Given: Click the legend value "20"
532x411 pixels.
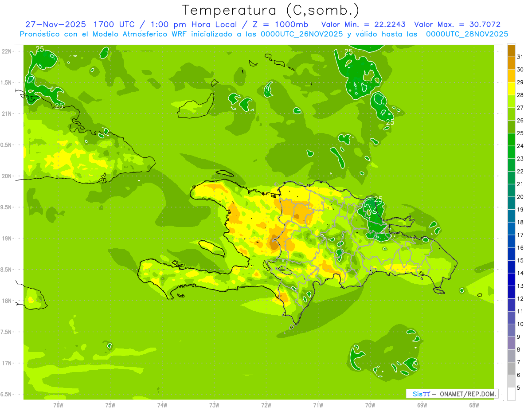Looking at the screenshot, I should pyautogui.click(x=520, y=197).
